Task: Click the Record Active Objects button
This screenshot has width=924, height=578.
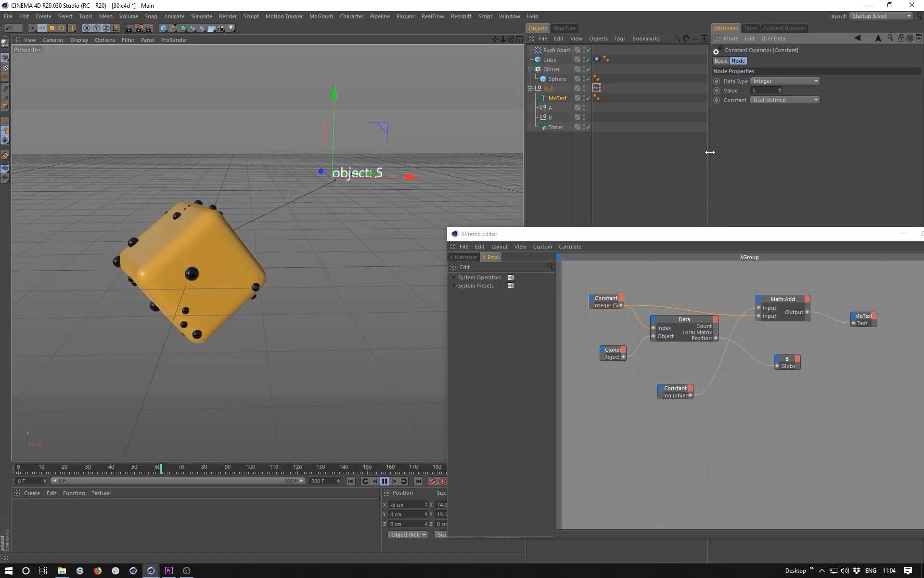Action: coord(432,481)
